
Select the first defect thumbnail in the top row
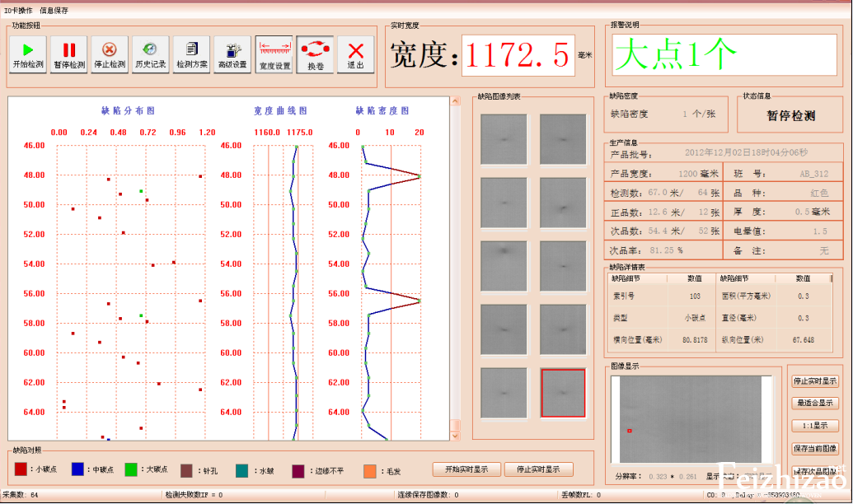click(x=504, y=139)
